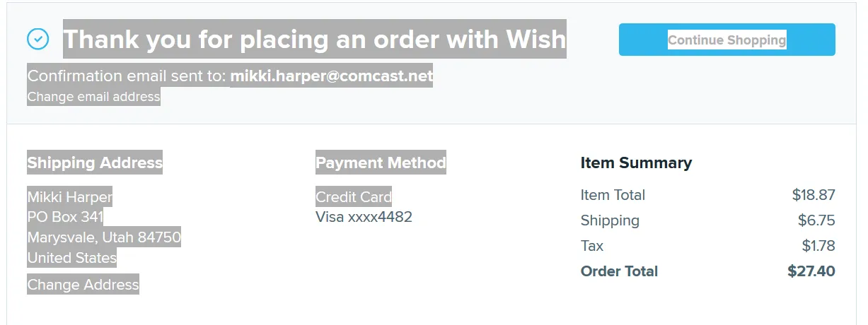
Task: Select the confirmation email mikki.harper@comcast.net
Action: [331, 76]
